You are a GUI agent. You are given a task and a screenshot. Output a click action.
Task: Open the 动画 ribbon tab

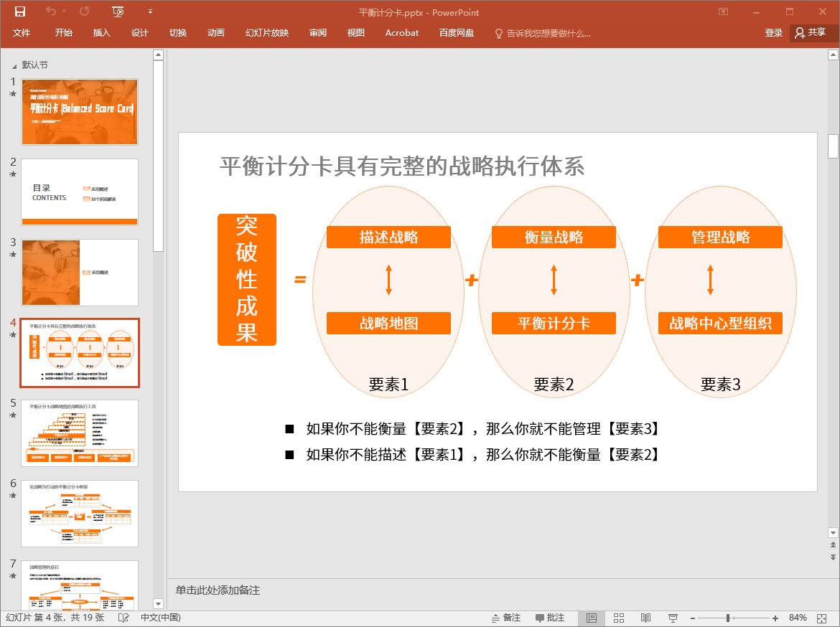coord(215,33)
